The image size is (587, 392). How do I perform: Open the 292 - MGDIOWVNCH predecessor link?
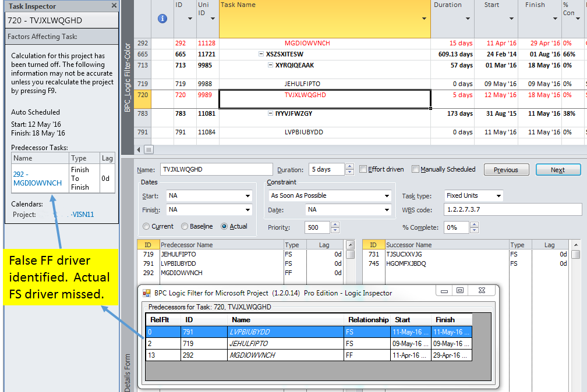(37, 179)
